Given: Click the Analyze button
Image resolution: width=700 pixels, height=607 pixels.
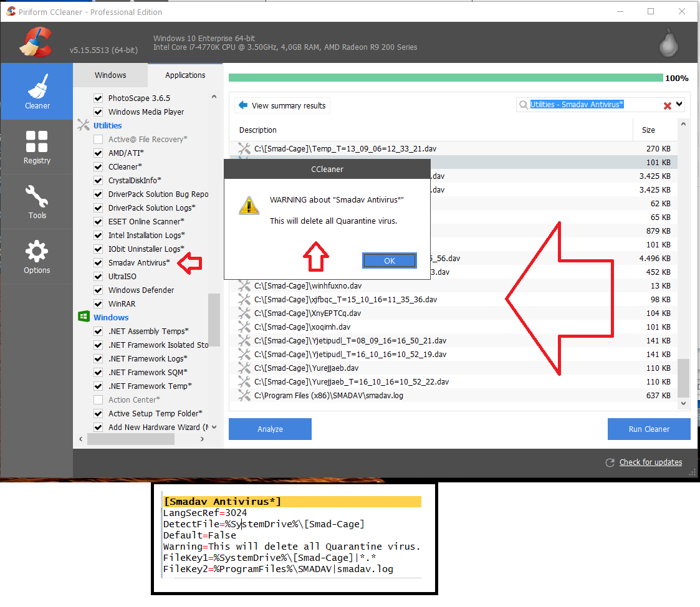Looking at the screenshot, I should 270,429.
